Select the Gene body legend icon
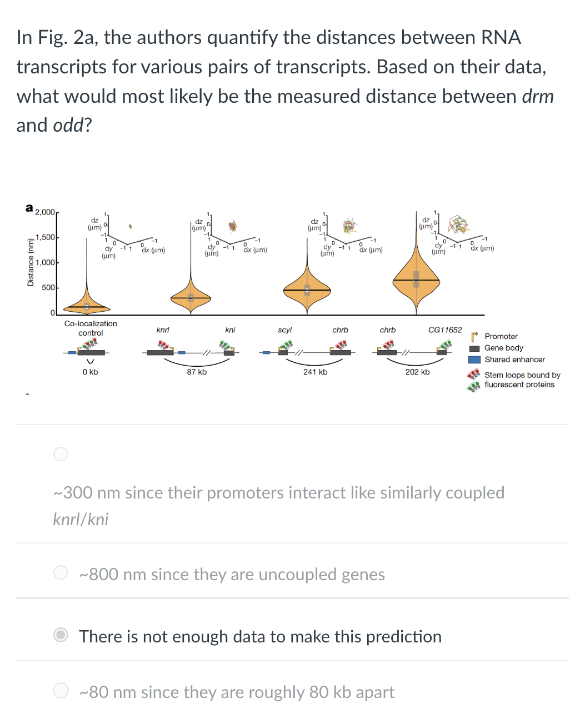The height and width of the screenshot is (728, 580). pos(474,348)
